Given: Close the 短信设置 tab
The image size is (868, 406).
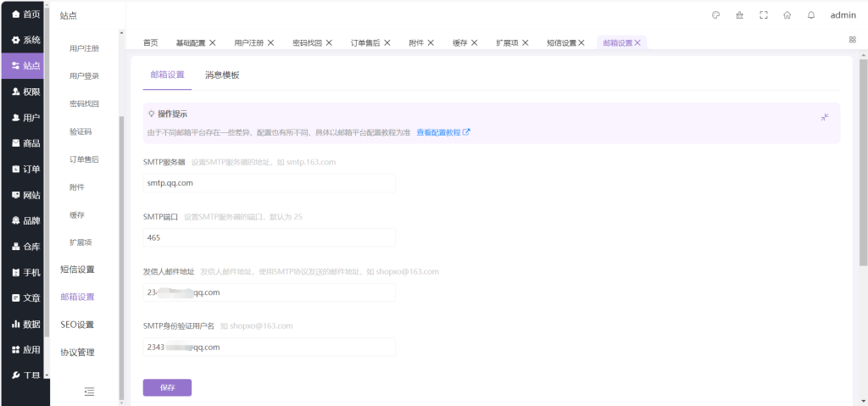Looking at the screenshot, I should click(581, 42).
